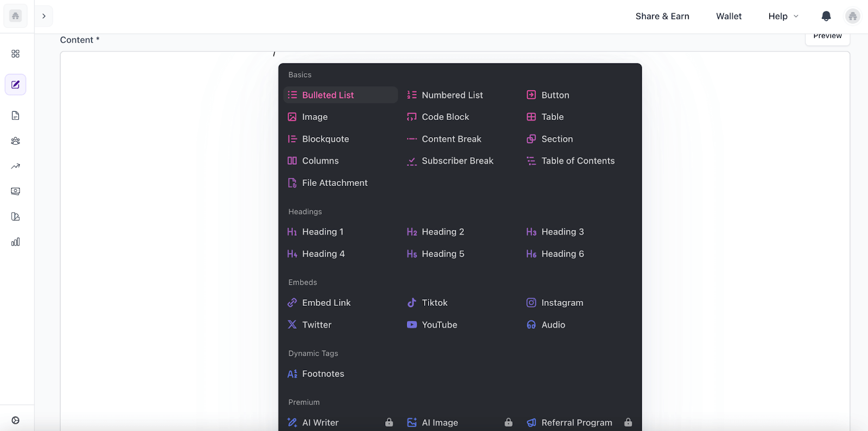Image resolution: width=868 pixels, height=431 pixels.
Task: Click the Blockquote icon
Action: point(292,139)
